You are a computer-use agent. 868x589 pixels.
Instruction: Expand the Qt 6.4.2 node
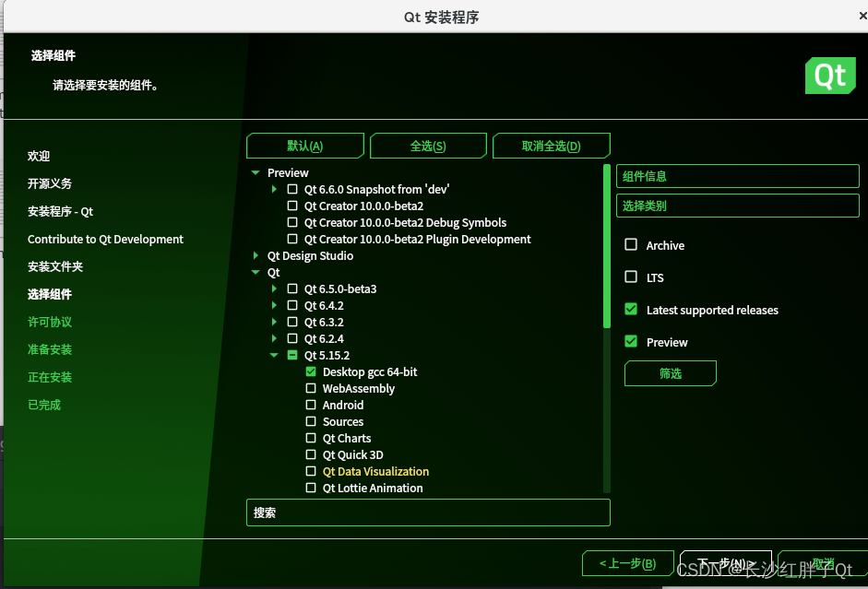pos(274,305)
